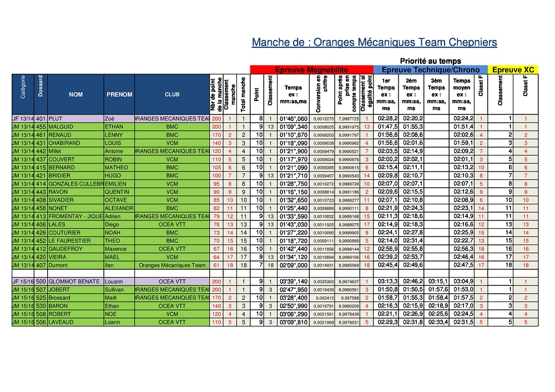The width and height of the screenshot is (555, 392).
Task: Click the time value 01'09",340
Action: click(x=294, y=127)
